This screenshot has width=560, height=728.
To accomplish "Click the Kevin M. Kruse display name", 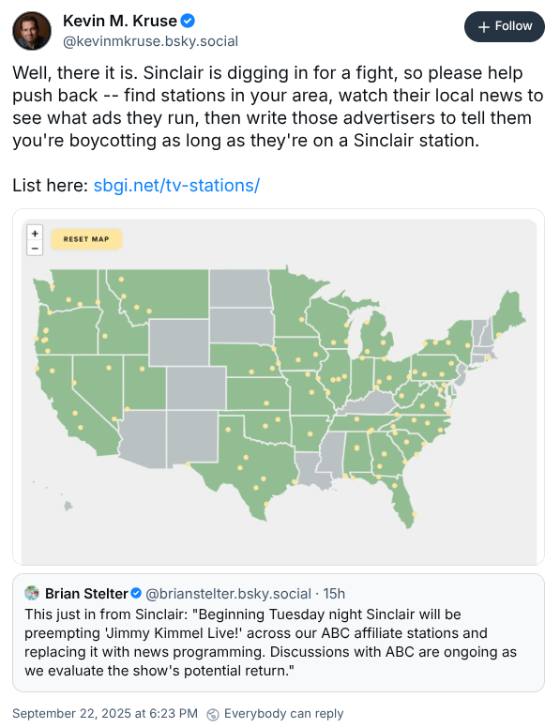I will pos(120,21).
